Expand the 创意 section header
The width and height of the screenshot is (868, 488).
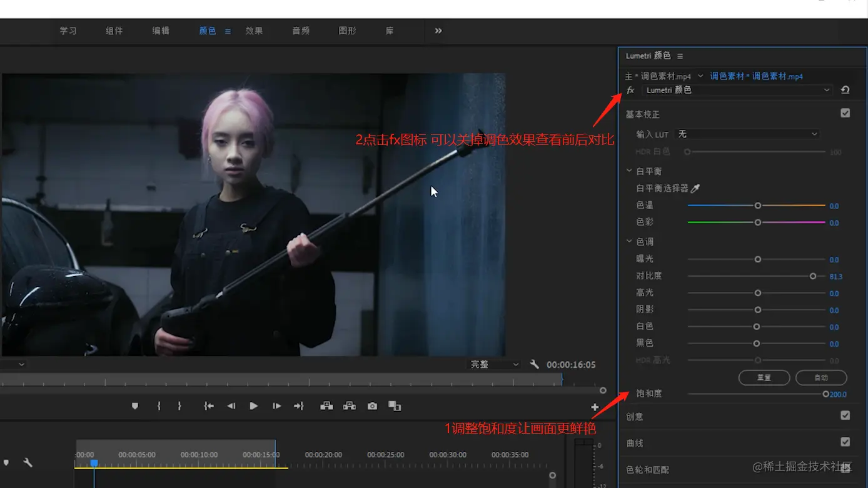coord(635,416)
